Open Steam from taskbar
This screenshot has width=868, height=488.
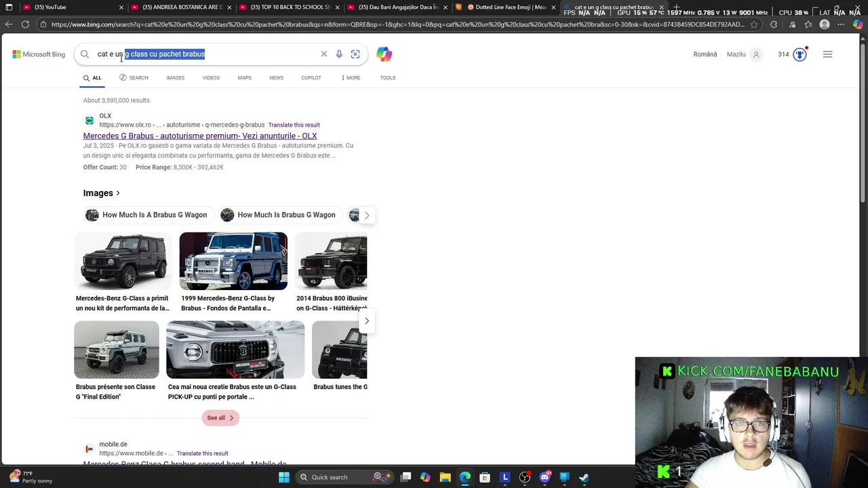click(x=584, y=477)
